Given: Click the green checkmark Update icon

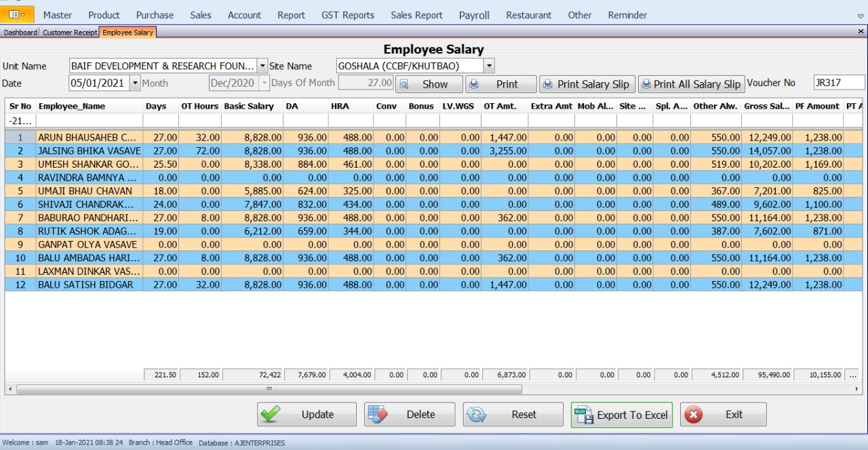Looking at the screenshot, I should [x=271, y=415].
